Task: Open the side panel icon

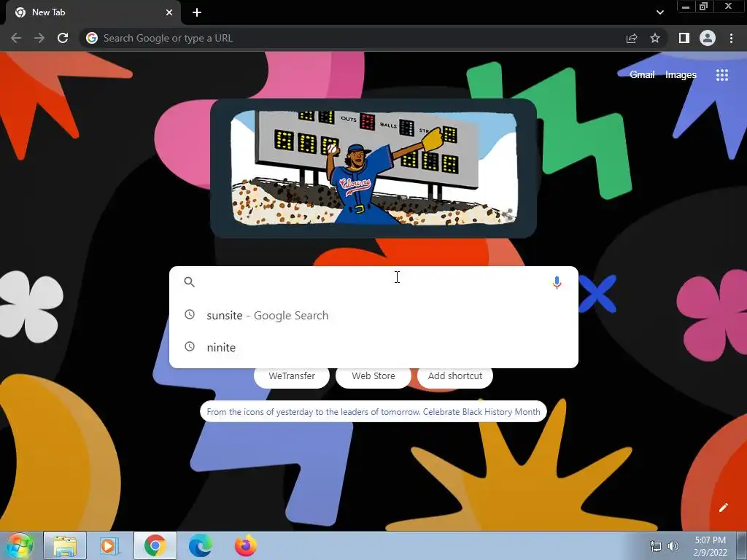Action: [684, 38]
